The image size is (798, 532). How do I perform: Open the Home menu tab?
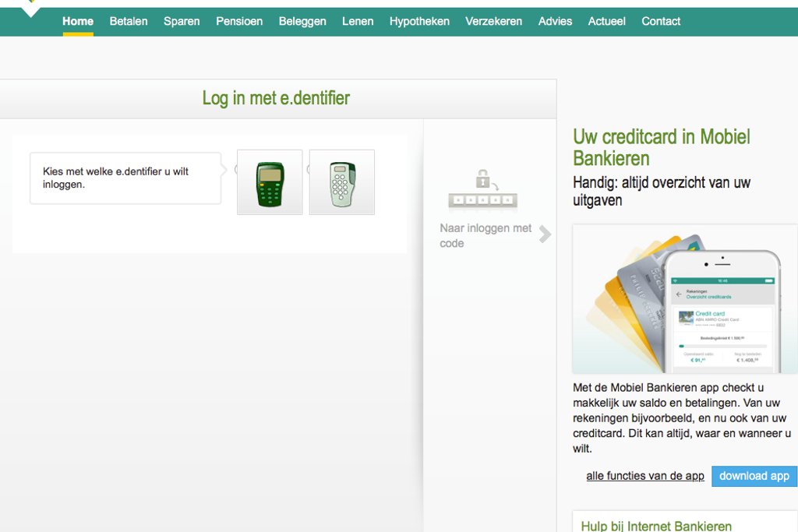[78, 22]
